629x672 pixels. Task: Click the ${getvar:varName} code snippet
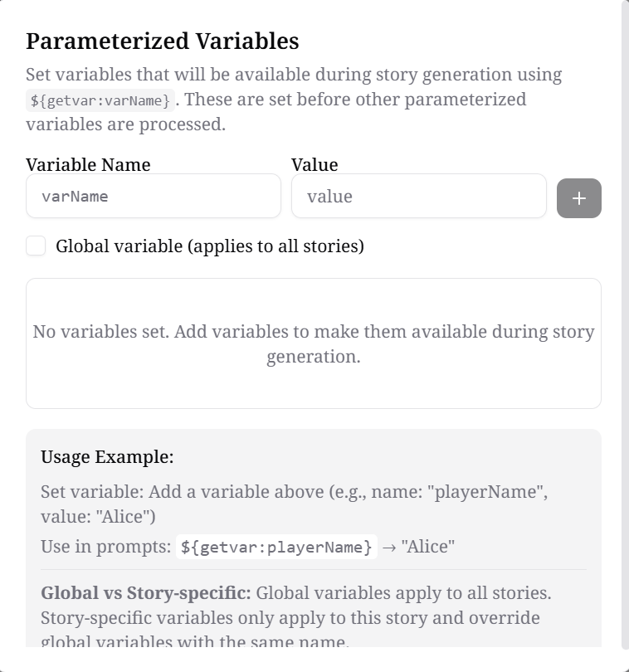coord(100,100)
